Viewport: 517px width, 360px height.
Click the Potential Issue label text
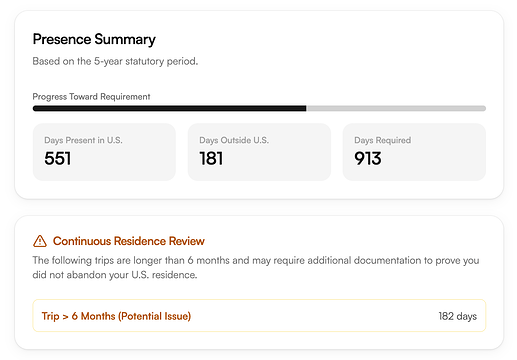click(x=154, y=316)
